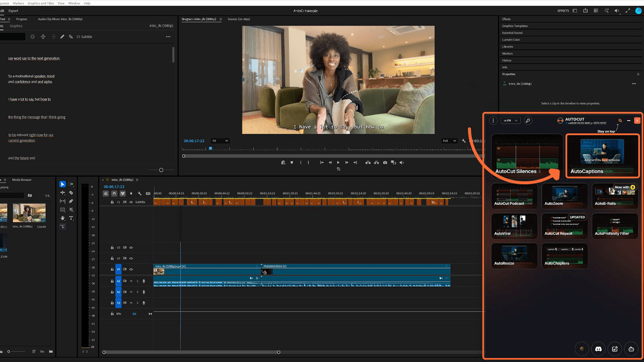Open timeline wrench display settings

point(140,194)
